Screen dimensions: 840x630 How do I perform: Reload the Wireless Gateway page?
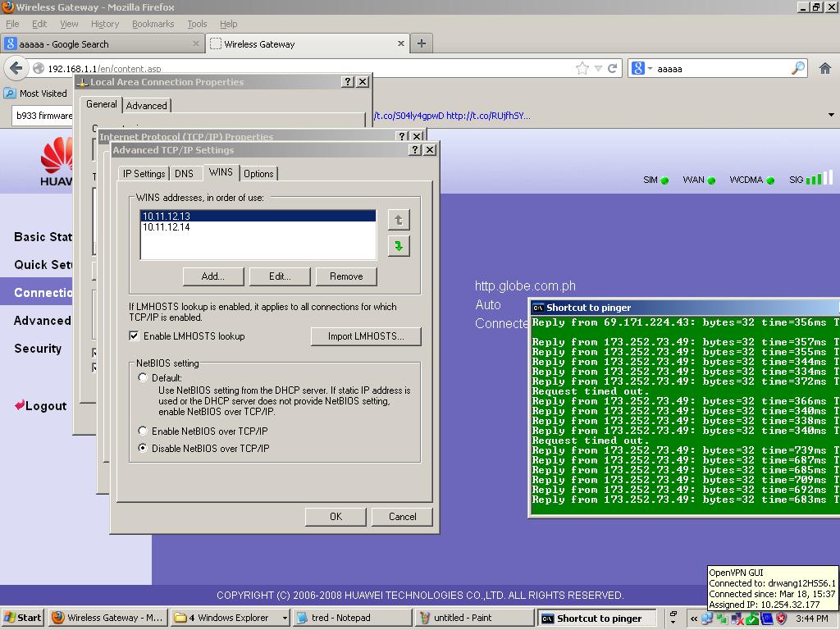coord(612,68)
